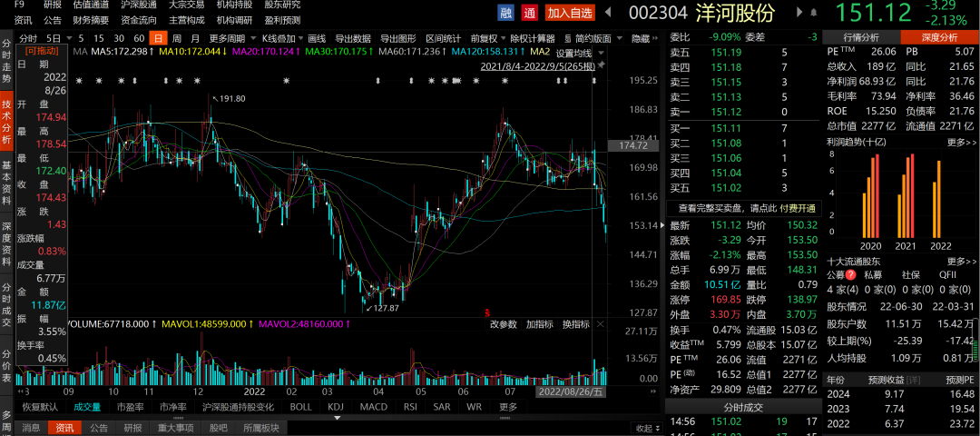Click the red 5 marker on the chart timeline

coord(488,311)
